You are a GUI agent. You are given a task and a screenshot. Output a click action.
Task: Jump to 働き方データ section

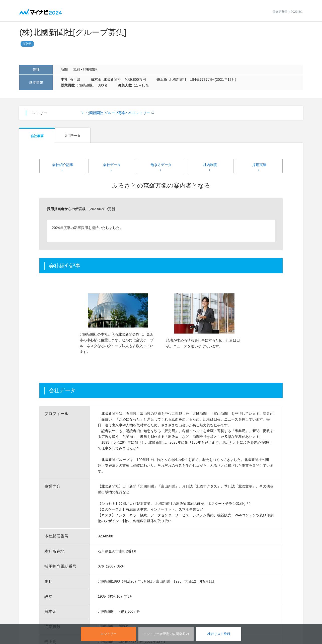click(x=161, y=166)
